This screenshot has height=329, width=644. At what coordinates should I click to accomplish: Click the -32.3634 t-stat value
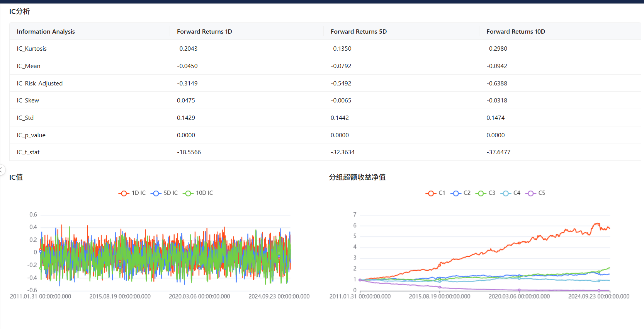pos(343,152)
